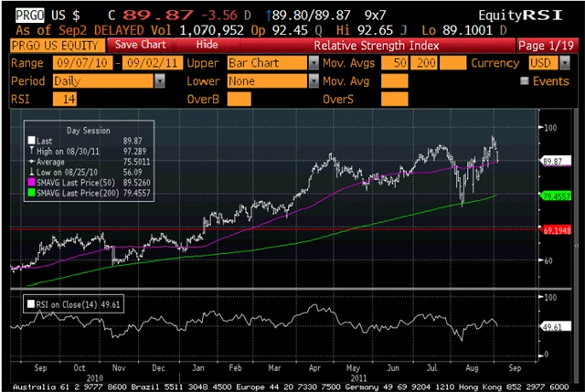Click the 97.289 high value in legend
The image size is (585, 392).
(x=134, y=151)
